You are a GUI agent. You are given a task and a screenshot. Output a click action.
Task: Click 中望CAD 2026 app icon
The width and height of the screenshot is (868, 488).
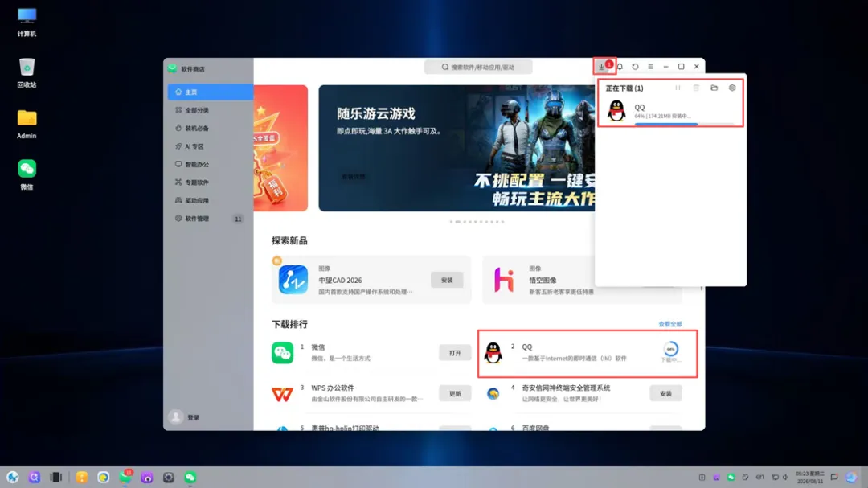293,279
